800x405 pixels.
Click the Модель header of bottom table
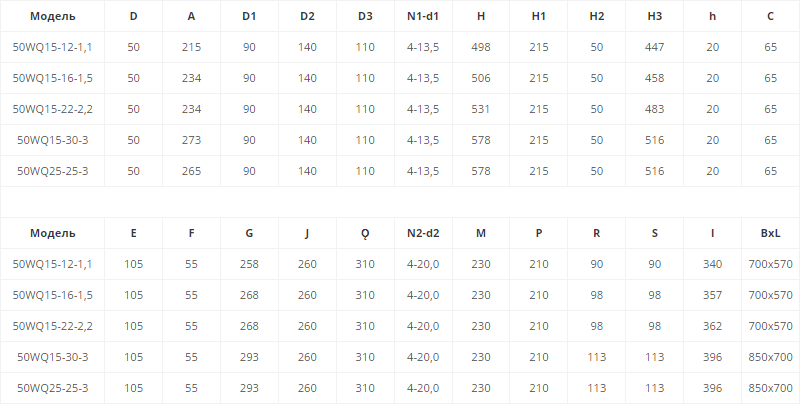[x=52, y=233]
